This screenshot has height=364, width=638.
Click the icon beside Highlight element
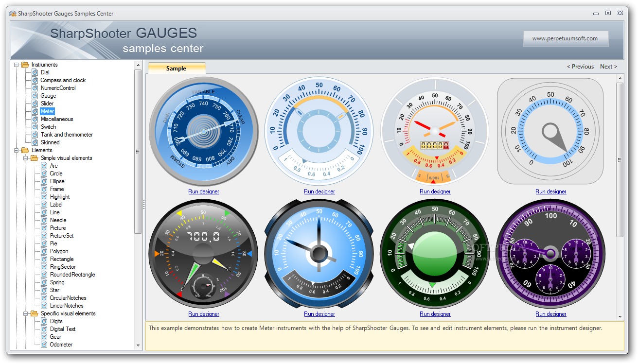(44, 197)
